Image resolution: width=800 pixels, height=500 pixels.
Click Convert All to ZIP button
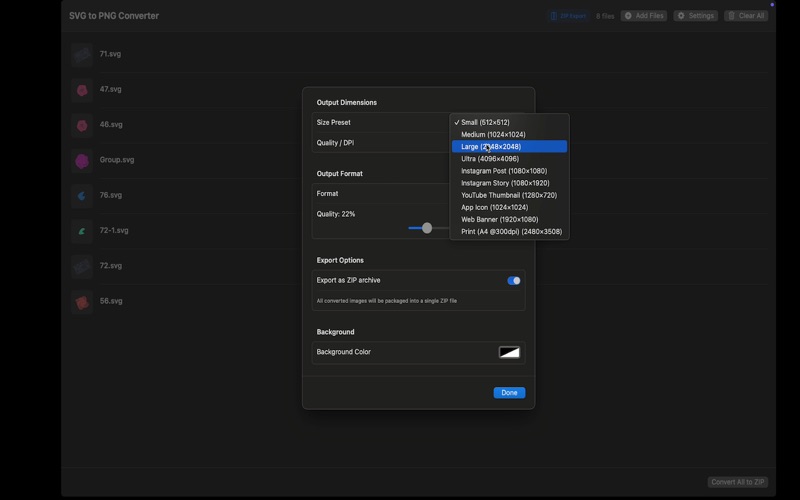coord(738,482)
